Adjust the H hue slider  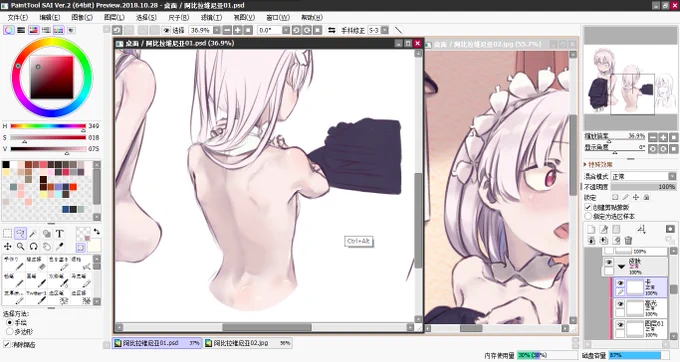48,126
